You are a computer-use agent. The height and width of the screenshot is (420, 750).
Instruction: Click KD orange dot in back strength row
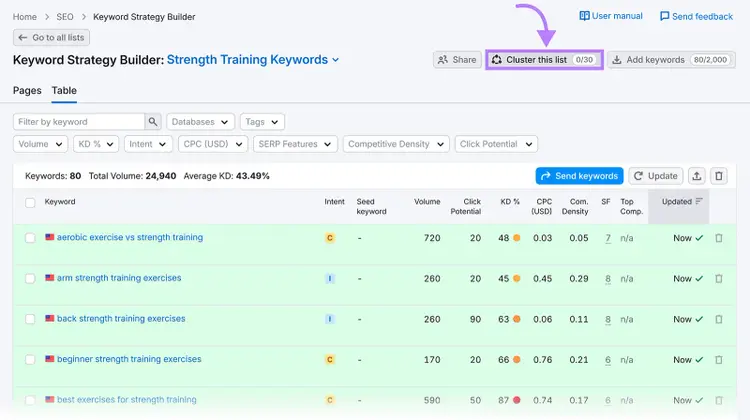(x=517, y=319)
